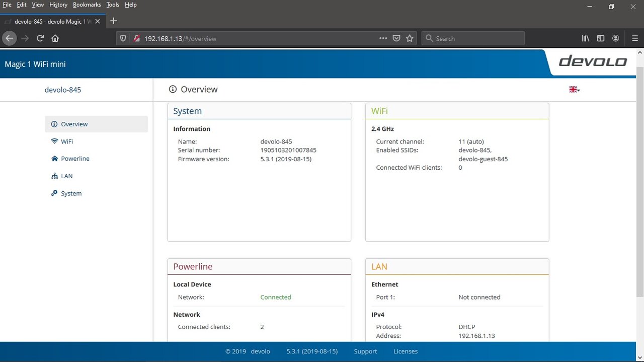This screenshot has width=644, height=362.
Task: Toggle the browser sidebar view
Action: click(600, 38)
